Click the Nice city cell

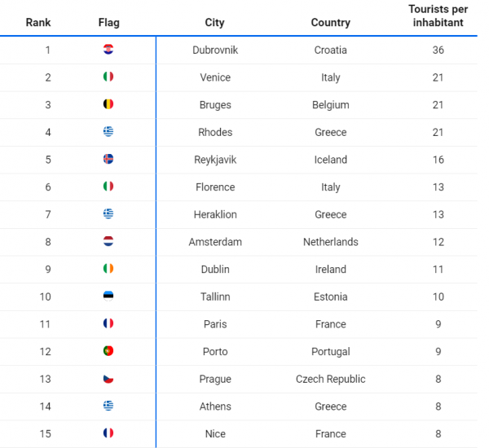215,433
